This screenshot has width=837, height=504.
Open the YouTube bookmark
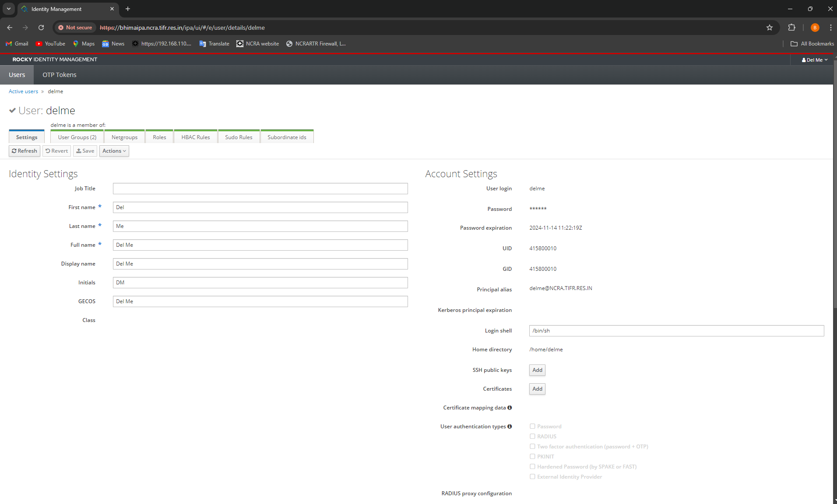[50, 44]
